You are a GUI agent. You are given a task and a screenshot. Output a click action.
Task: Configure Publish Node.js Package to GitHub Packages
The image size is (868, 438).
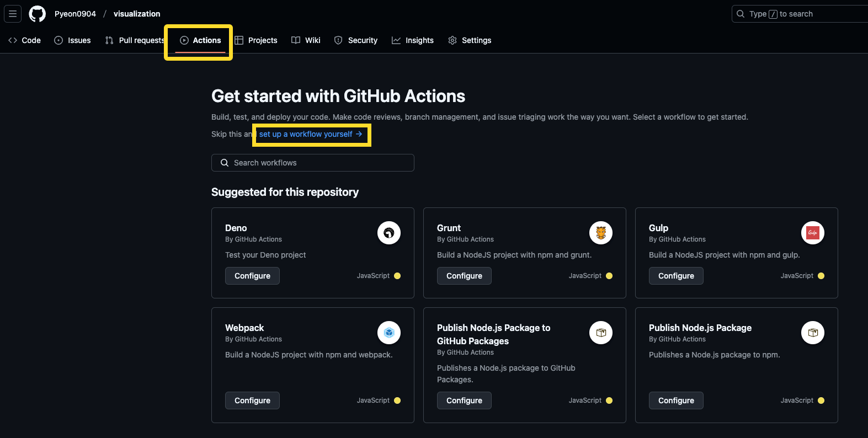point(464,400)
